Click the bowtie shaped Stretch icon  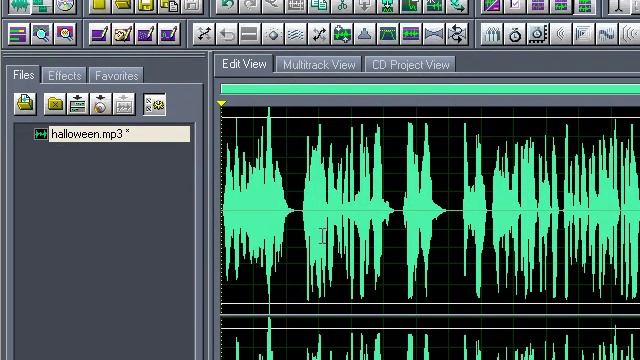433,34
